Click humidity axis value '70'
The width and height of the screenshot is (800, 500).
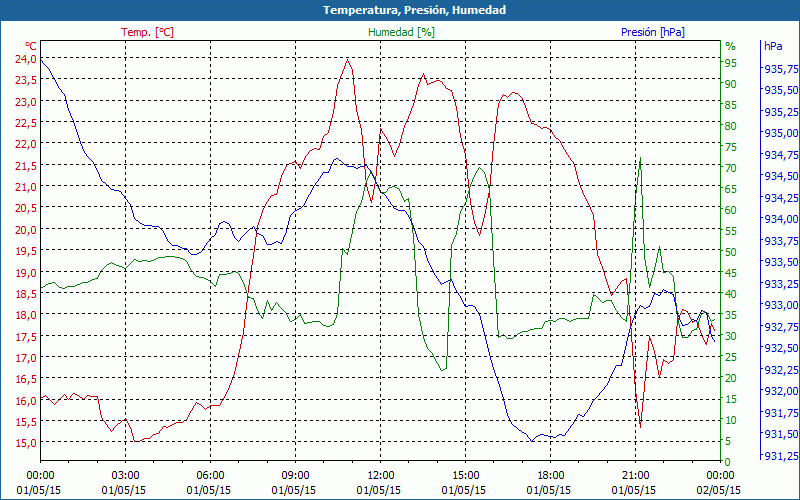point(731,168)
